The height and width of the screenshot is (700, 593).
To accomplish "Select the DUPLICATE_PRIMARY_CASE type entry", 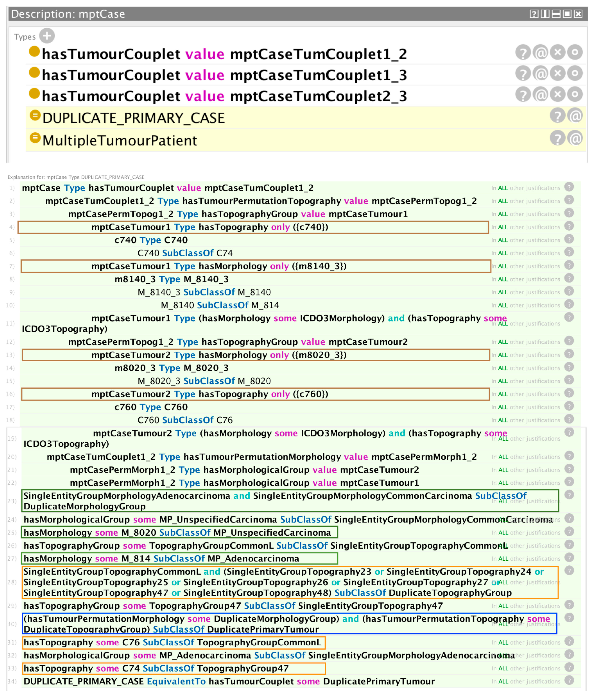I will (x=133, y=118).
